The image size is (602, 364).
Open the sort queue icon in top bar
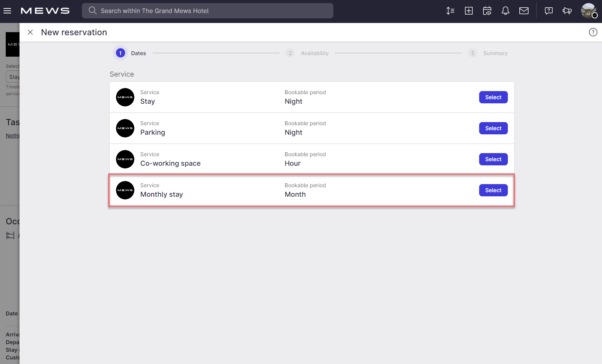(450, 11)
